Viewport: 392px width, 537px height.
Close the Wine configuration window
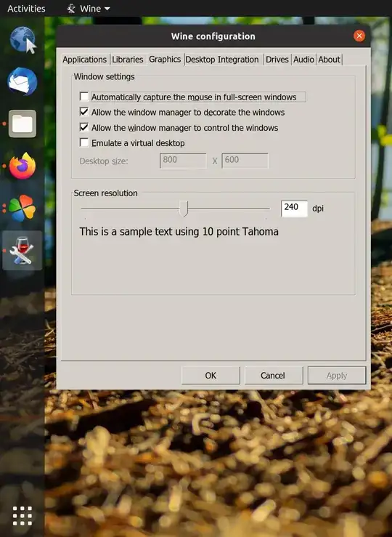359,36
